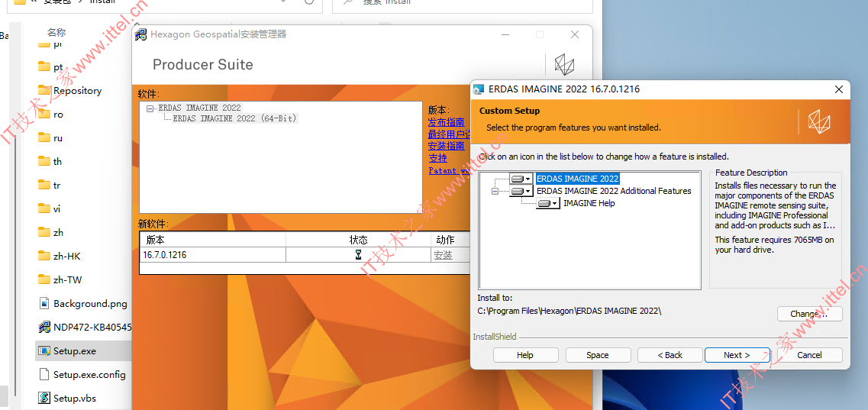The image size is (868, 410).
Task: Close the ERDAS IMAGINE setup dialog
Action: pyautogui.click(x=839, y=89)
